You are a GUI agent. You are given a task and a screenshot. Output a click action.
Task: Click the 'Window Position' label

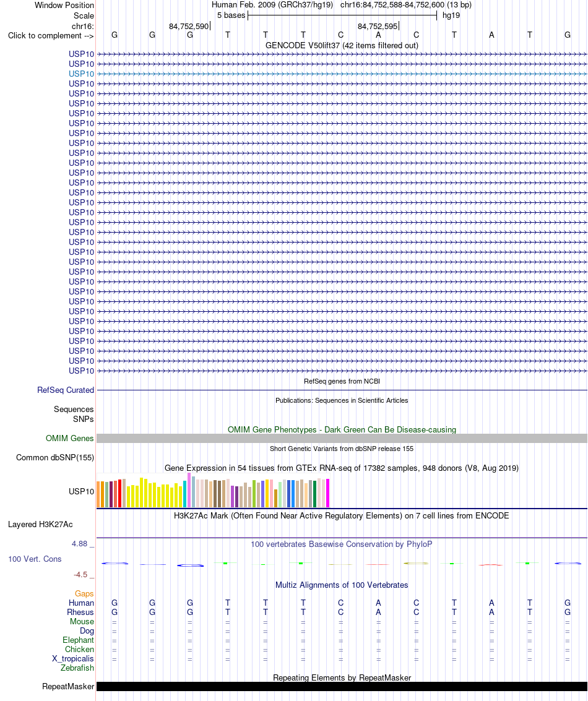point(64,6)
